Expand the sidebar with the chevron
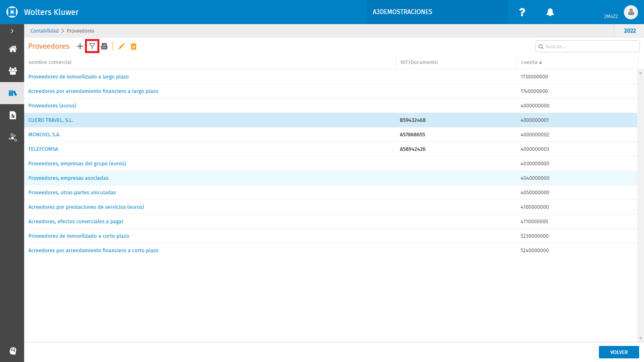This screenshot has width=644, height=362. click(x=12, y=31)
